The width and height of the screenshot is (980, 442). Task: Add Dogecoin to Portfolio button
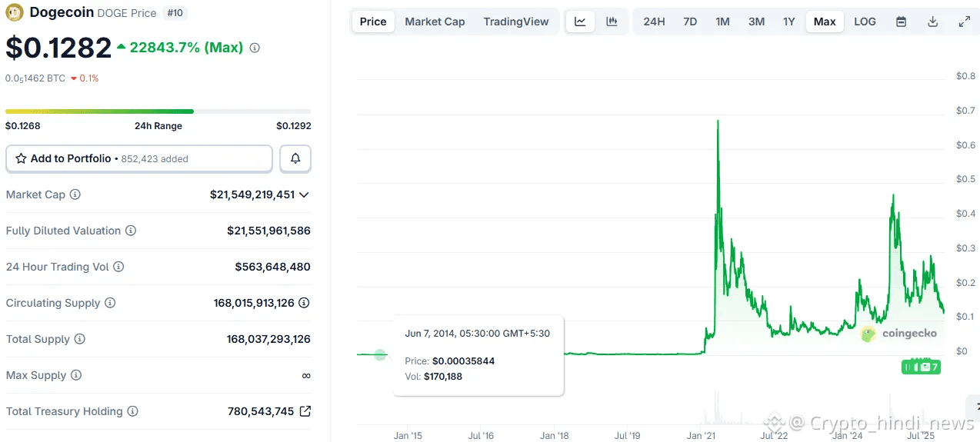(x=139, y=159)
